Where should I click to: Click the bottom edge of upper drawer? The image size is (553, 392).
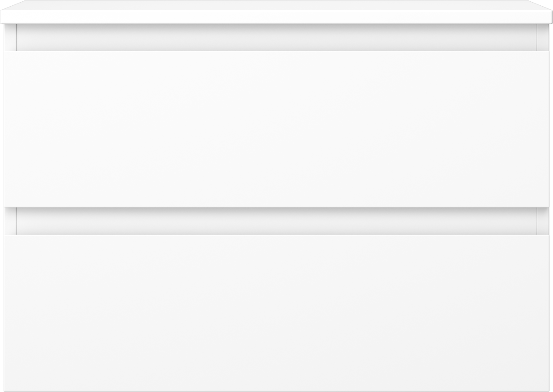click(x=276, y=206)
